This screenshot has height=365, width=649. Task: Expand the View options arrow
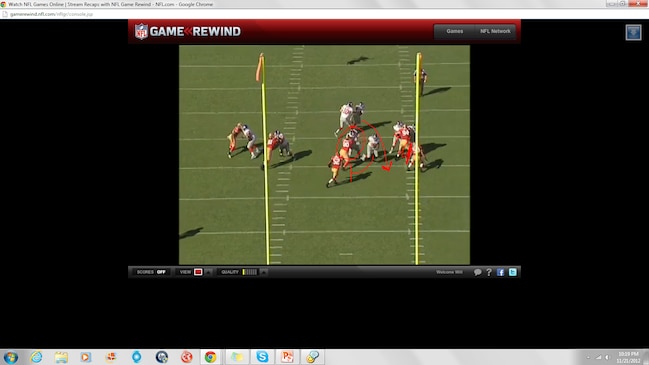tap(208, 272)
